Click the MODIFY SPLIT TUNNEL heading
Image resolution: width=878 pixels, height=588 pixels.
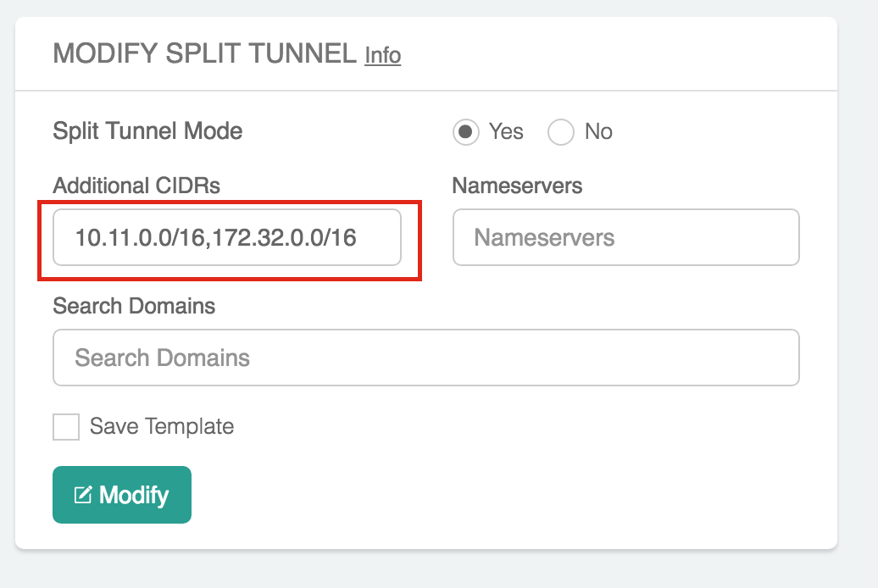click(204, 54)
